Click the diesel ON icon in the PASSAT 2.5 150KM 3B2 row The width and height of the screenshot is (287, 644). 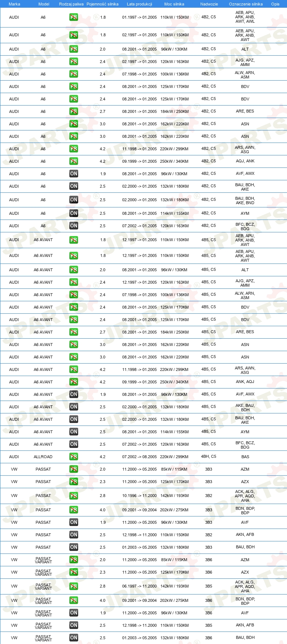pyautogui.click(x=74, y=535)
